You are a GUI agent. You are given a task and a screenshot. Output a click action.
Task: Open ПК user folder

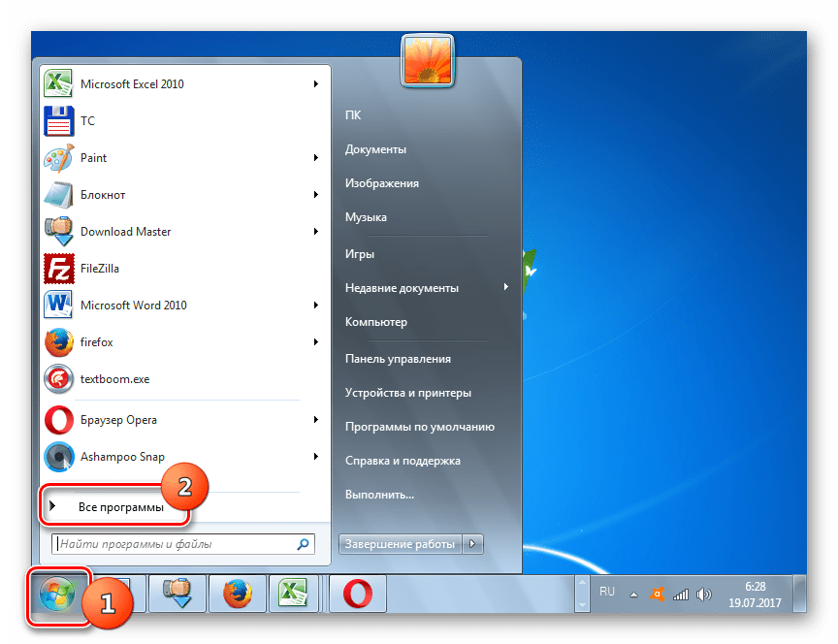tap(353, 115)
